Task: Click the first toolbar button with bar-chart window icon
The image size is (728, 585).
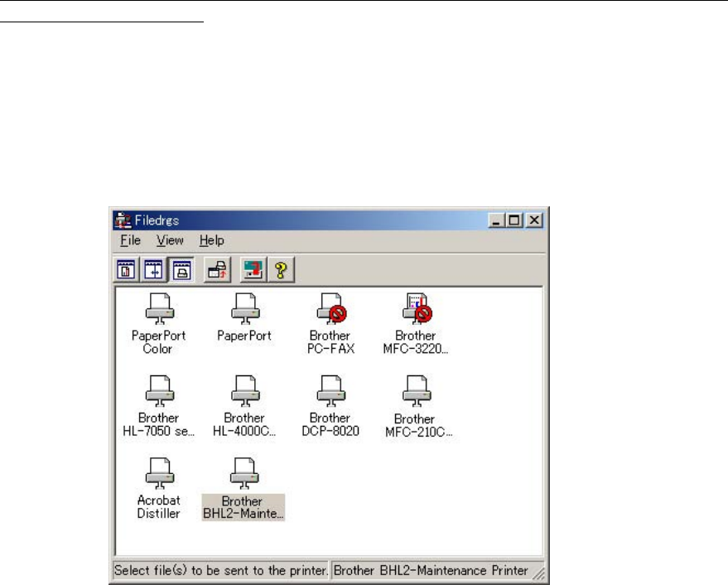Action: click(126, 269)
